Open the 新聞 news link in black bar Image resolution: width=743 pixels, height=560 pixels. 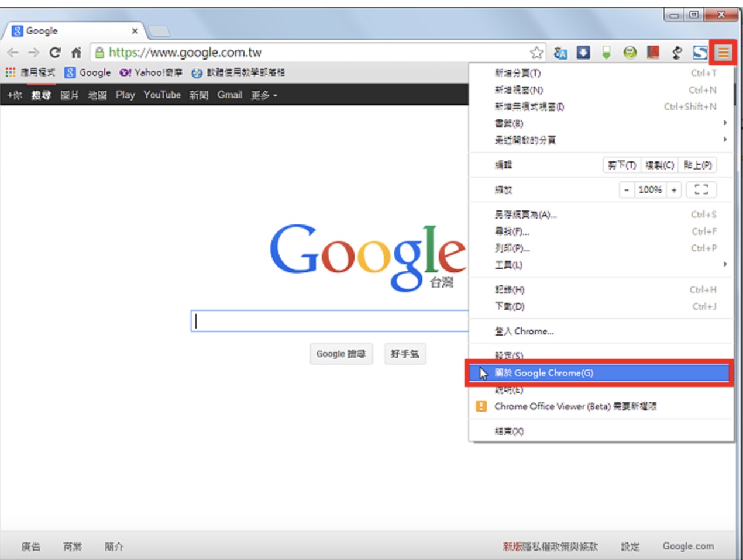pyautogui.click(x=199, y=95)
